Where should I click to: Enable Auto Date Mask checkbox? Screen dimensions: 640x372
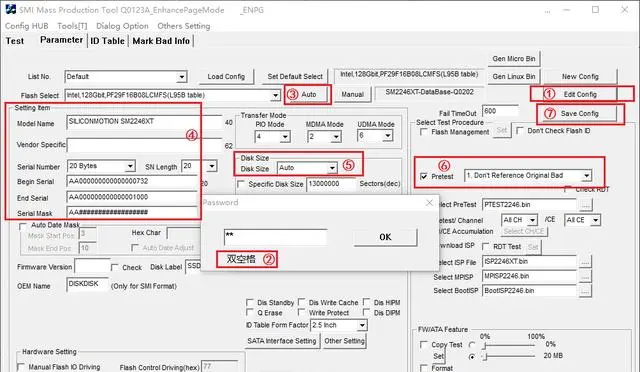pos(23,226)
